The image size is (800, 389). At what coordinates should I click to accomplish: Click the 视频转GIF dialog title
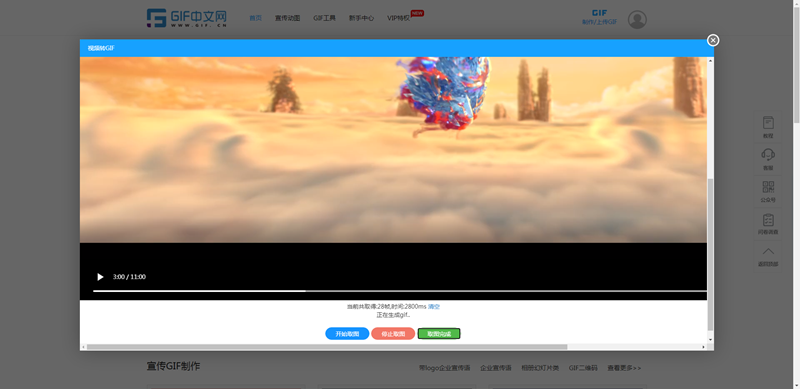coord(101,48)
